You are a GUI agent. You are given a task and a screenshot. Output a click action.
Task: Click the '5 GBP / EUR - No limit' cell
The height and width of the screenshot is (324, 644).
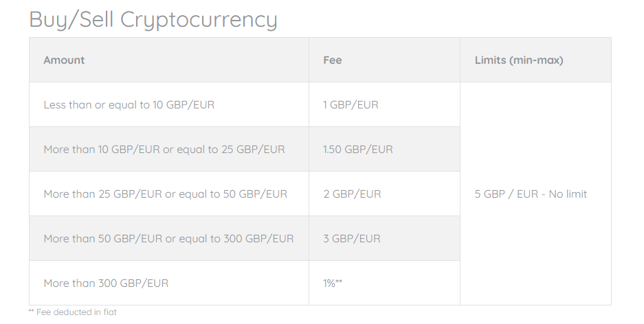[535, 194]
